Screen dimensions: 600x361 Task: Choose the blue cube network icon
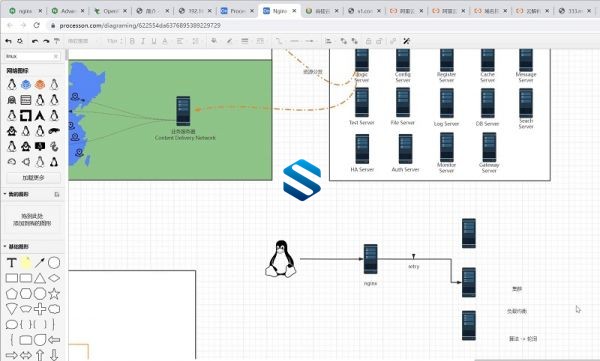pos(26,84)
